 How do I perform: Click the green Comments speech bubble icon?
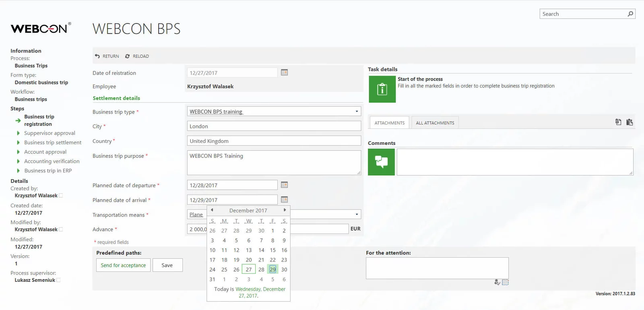(x=381, y=162)
